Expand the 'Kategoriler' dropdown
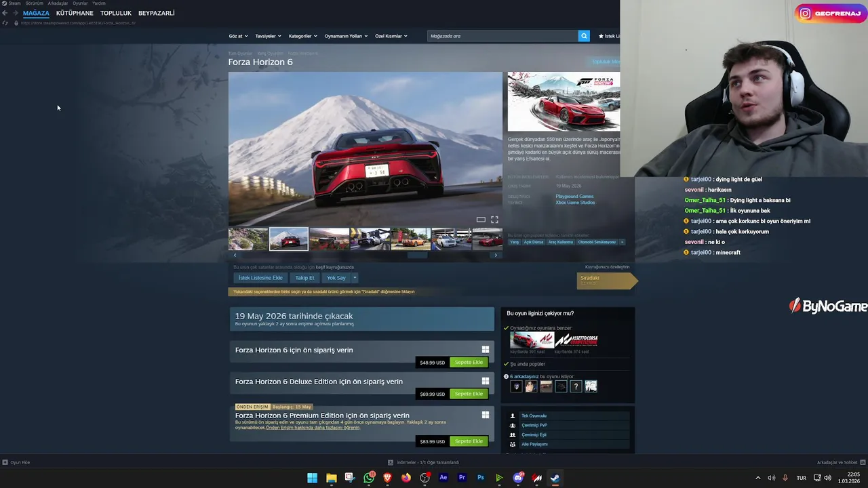Screen dimensions: 868x488 302,36
